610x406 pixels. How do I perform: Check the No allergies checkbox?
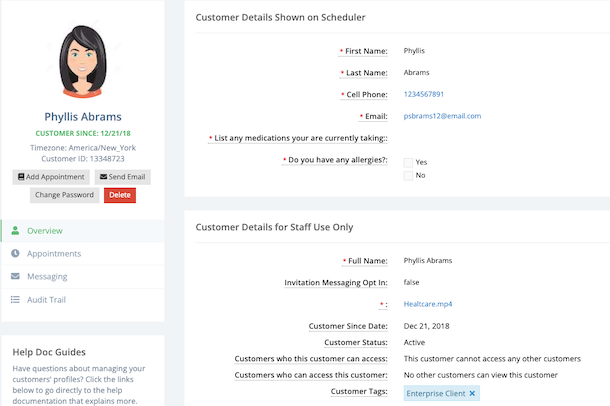(x=408, y=175)
